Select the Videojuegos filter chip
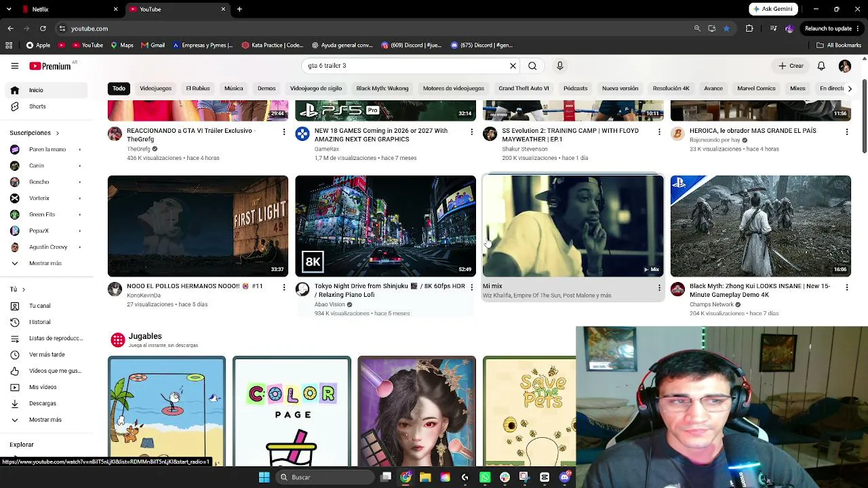Image resolution: width=868 pixels, height=488 pixels. [x=155, y=89]
